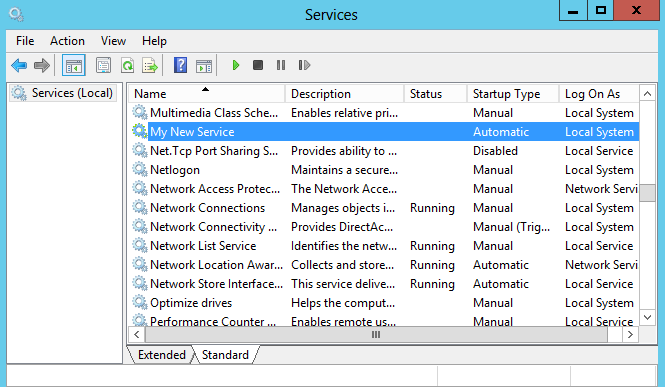Select the Network List Service name
Viewport: 665px width, 387px height.
coord(203,246)
